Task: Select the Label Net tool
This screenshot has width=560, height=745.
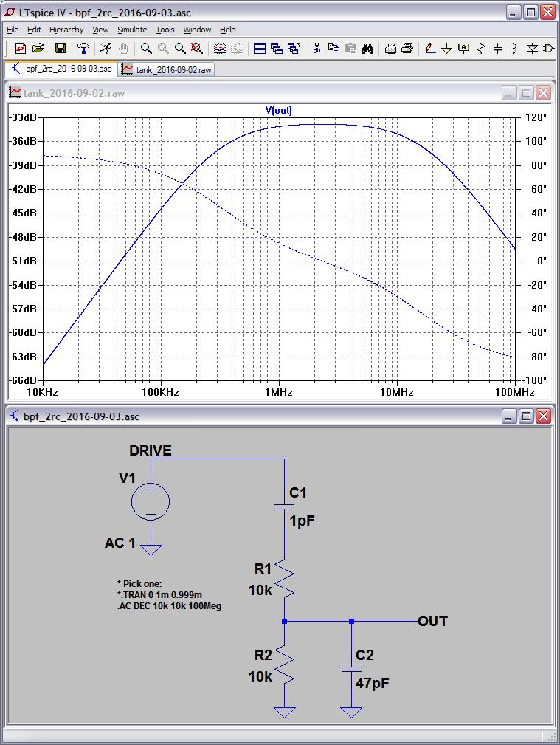Action: pyautogui.click(x=463, y=48)
